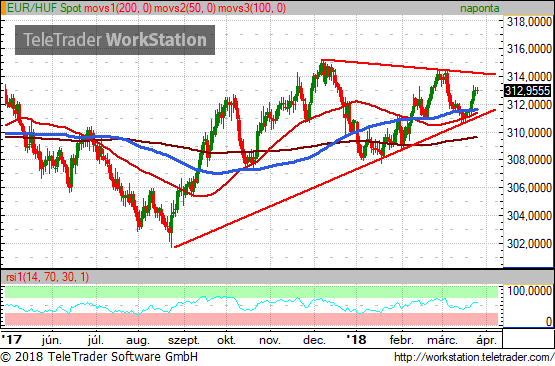
Task: Click the ápr. month label on time axis
Action: [486, 341]
